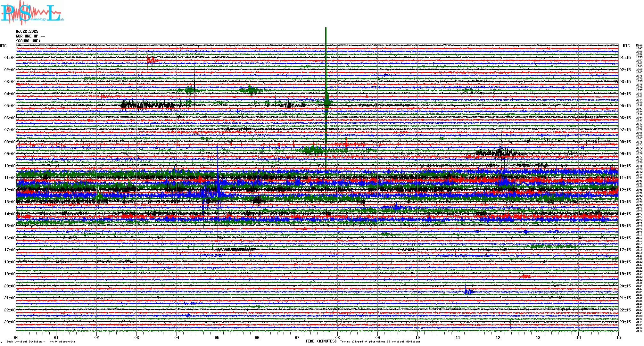Screen dimensions: 644x346
Task: Click the (GOURA-HNE) station name text
Action: click(x=28, y=41)
